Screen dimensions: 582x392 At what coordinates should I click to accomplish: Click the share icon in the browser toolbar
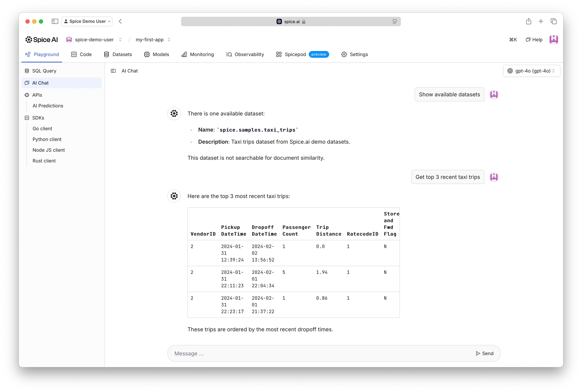coord(528,21)
